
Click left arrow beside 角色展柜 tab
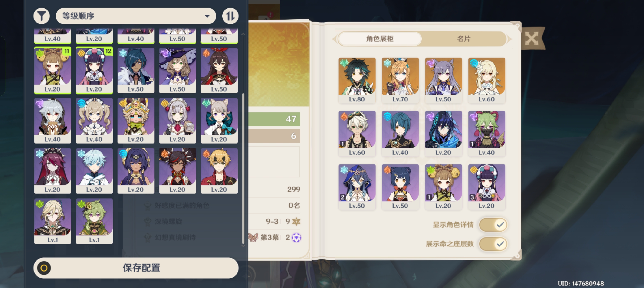click(334, 39)
